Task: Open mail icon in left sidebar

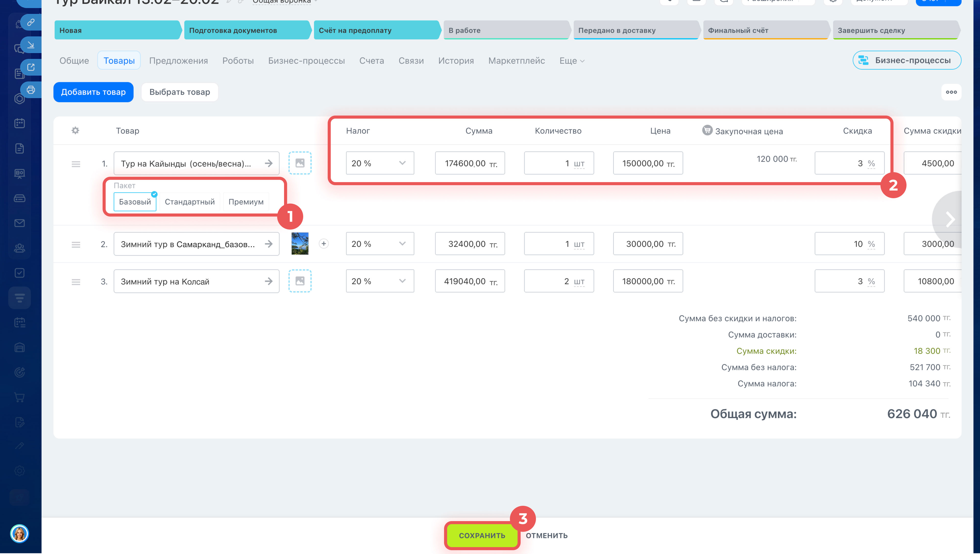Action: click(x=19, y=223)
